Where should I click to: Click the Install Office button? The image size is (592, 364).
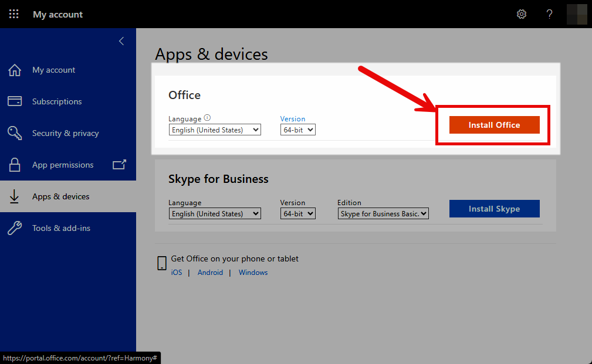click(x=494, y=125)
